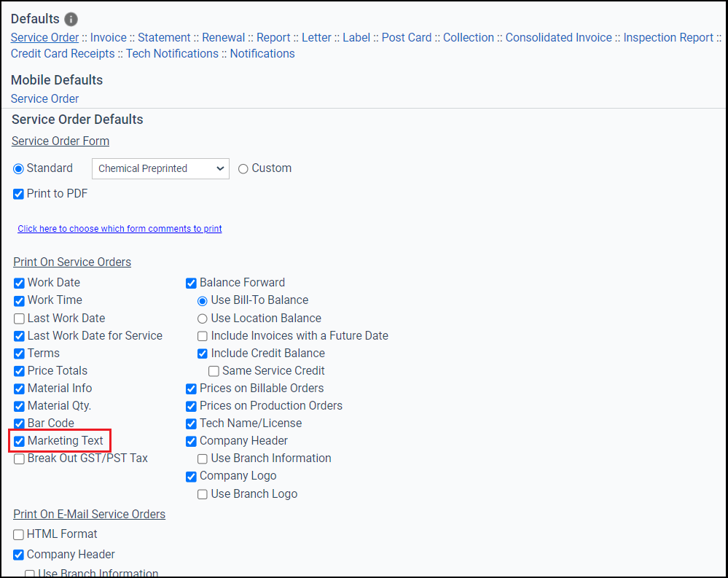Screen dimensions: 728x578
Task: Toggle the Price Totals checkbox
Action: 19,371
